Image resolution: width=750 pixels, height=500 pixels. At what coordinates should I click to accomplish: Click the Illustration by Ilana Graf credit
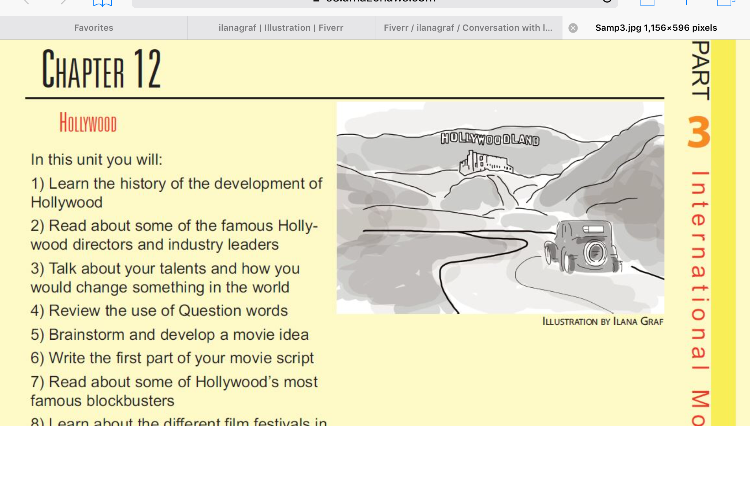point(602,322)
